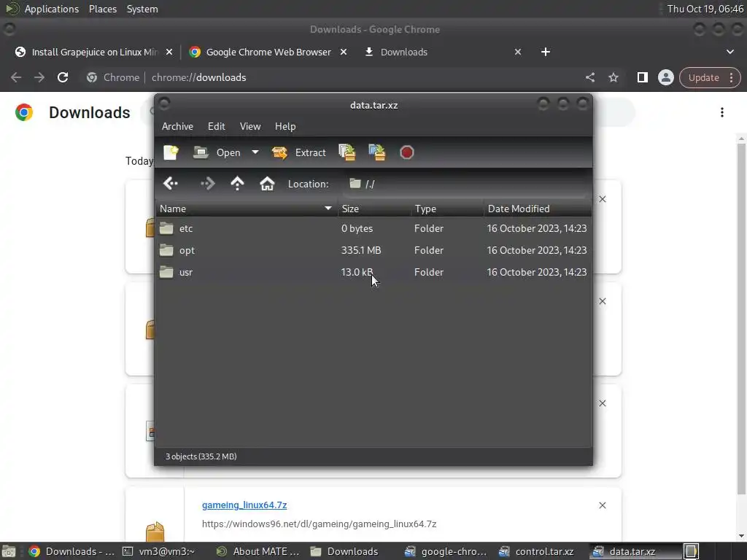Open a new Chrome tab
Viewport: 747px width, 560px height.
click(546, 52)
